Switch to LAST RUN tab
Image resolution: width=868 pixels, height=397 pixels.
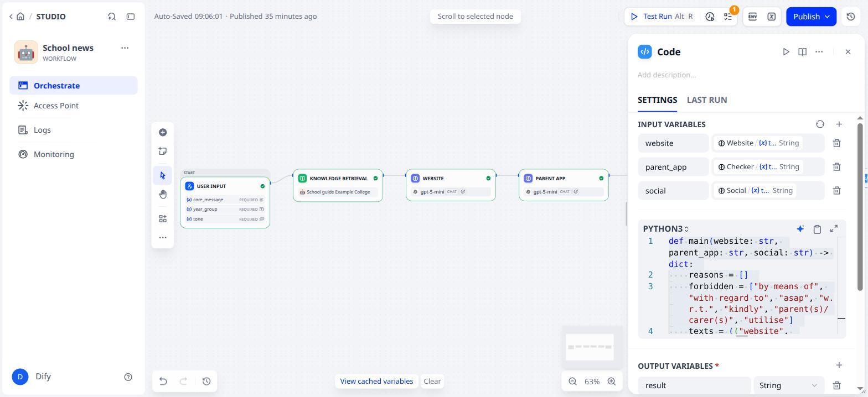pyautogui.click(x=707, y=100)
